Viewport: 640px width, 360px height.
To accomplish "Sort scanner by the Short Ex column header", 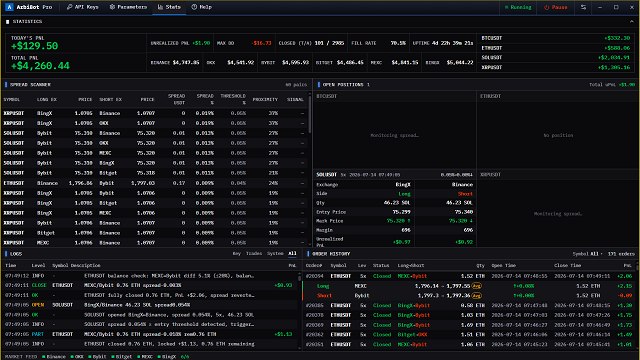I will pyautogui.click(x=110, y=100).
